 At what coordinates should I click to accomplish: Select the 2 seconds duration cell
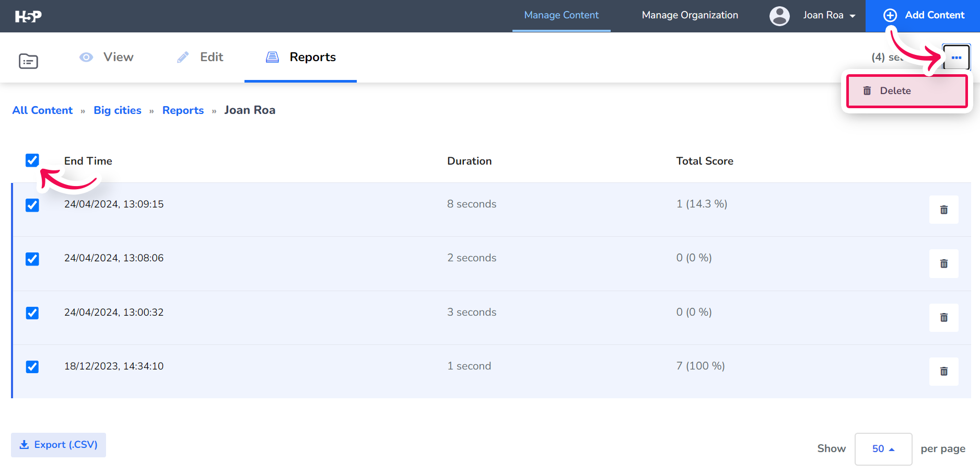(472, 258)
